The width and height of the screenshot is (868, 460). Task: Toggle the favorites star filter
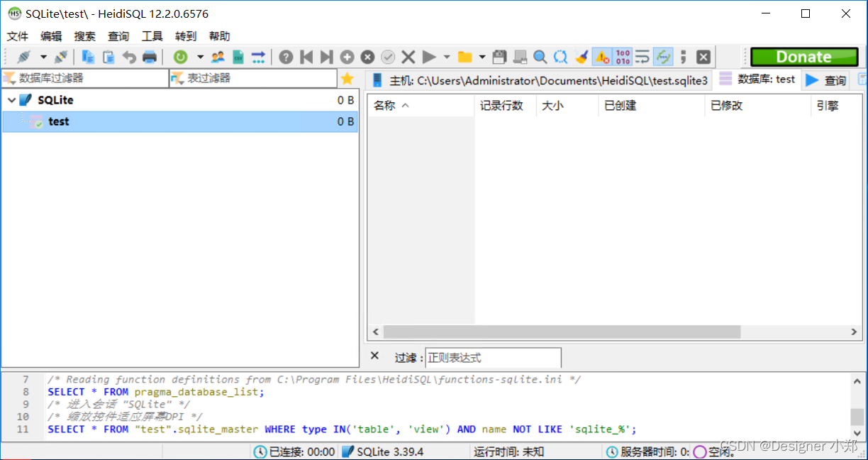point(347,79)
